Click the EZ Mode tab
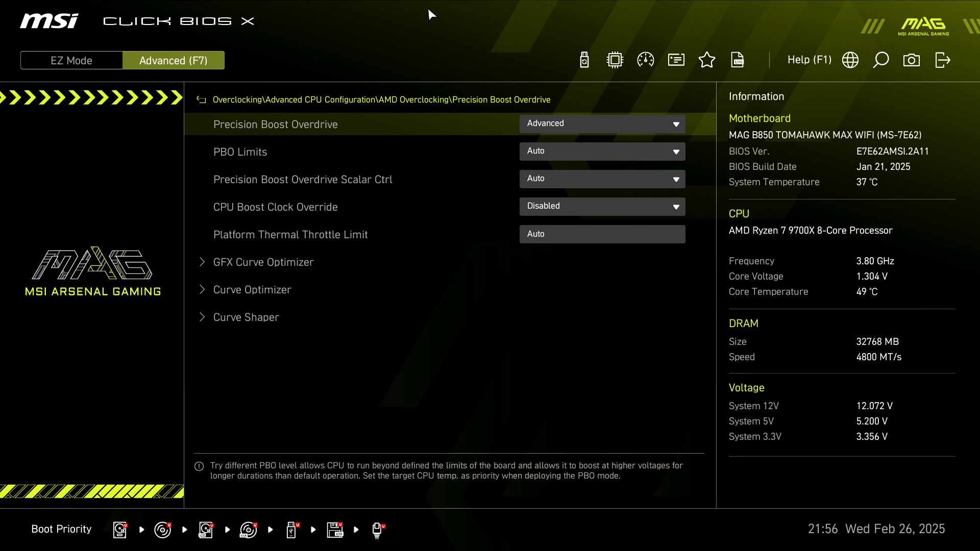 [x=71, y=61]
